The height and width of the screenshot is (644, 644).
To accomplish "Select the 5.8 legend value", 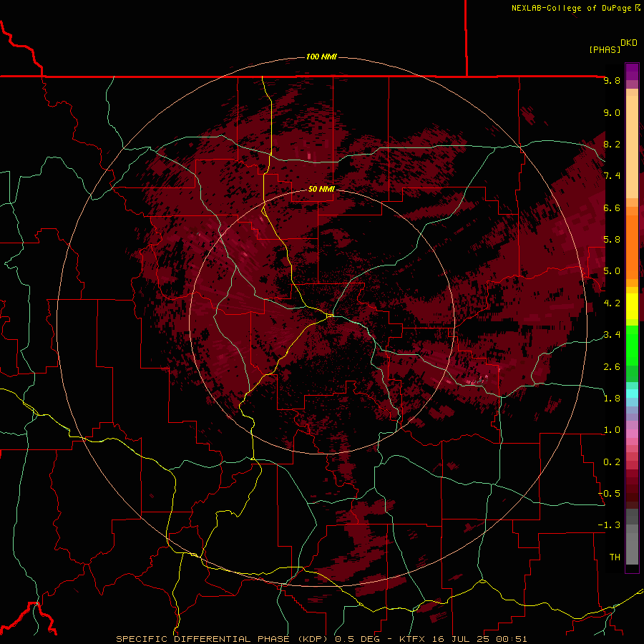I will pyautogui.click(x=612, y=240).
